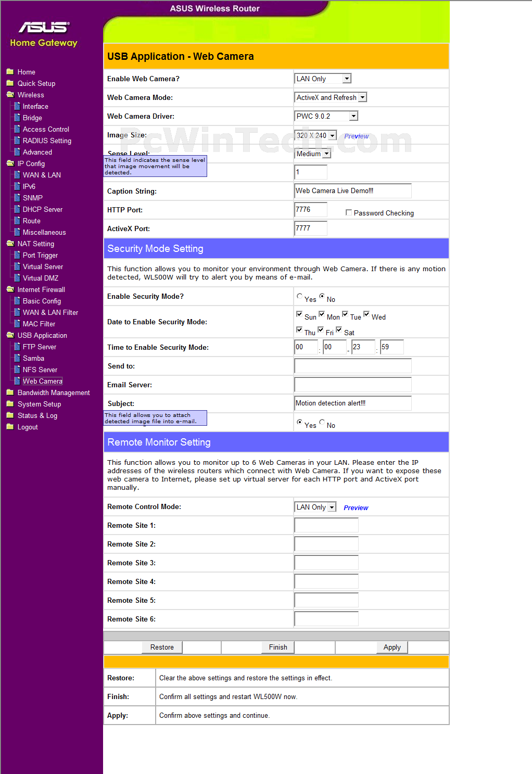This screenshot has width=532, height=774.
Task: Click the Remote Site 6 input field
Action: (x=326, y=619)
